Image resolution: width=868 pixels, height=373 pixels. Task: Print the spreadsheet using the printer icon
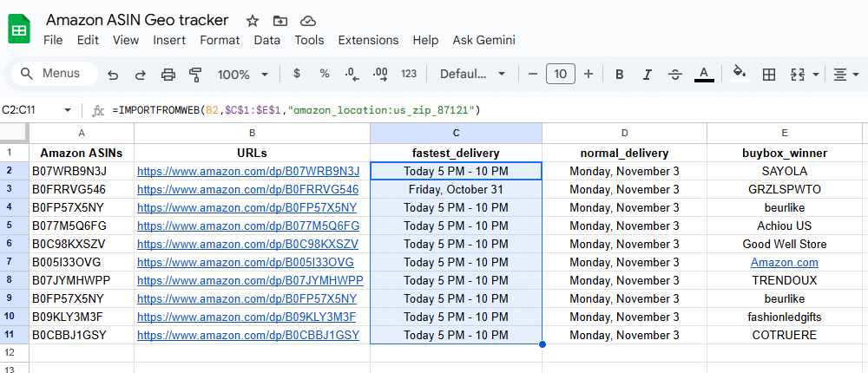pos(168,75)
